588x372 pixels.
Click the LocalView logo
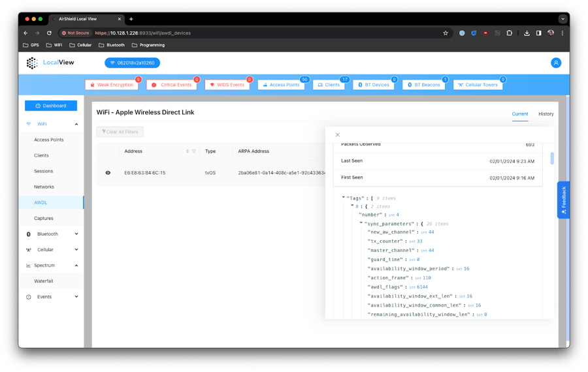coord(50,63)
